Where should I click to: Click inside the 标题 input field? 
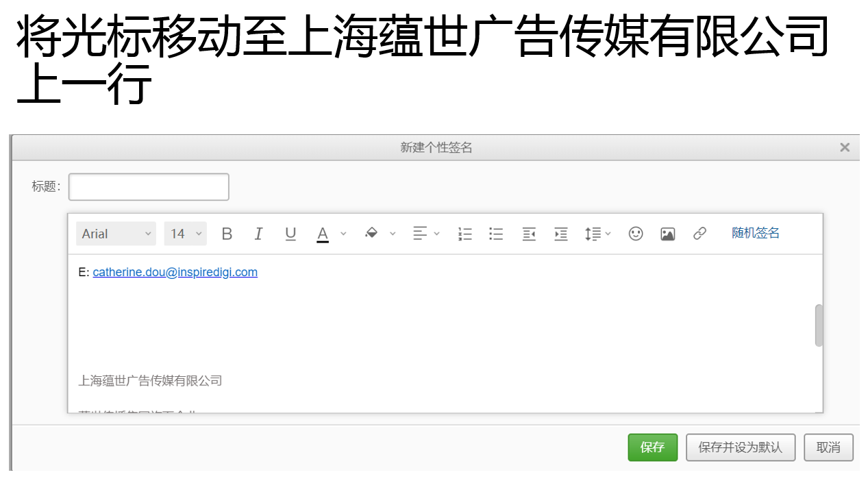149,187
